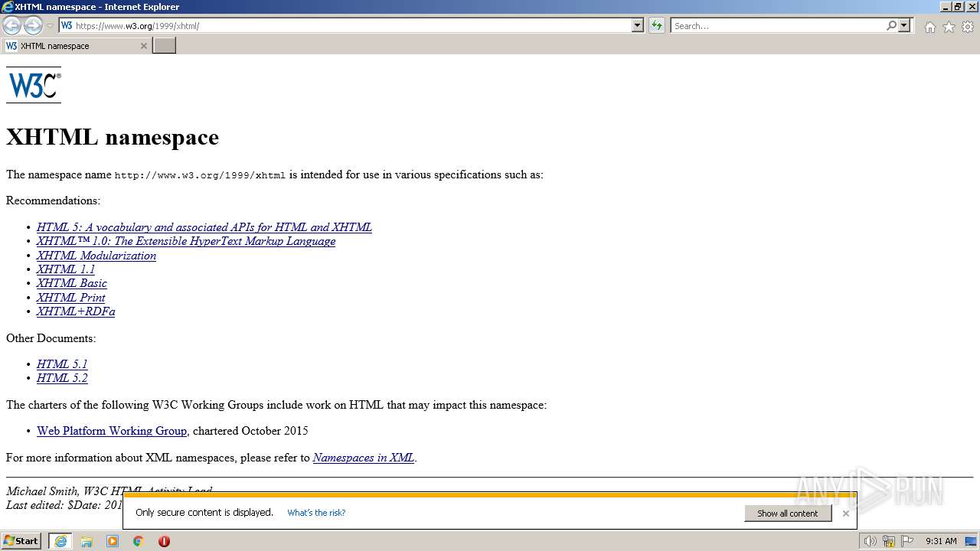The height and width of the screenshot is (551, 980).
Task: Focus the Search box
Action: coord(778,25)
